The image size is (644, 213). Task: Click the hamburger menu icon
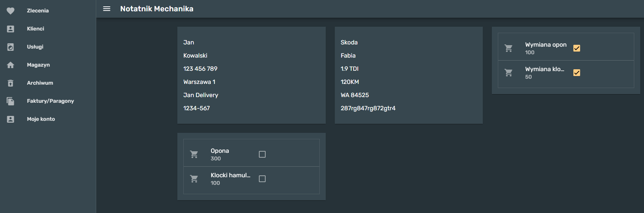point(107,9)
